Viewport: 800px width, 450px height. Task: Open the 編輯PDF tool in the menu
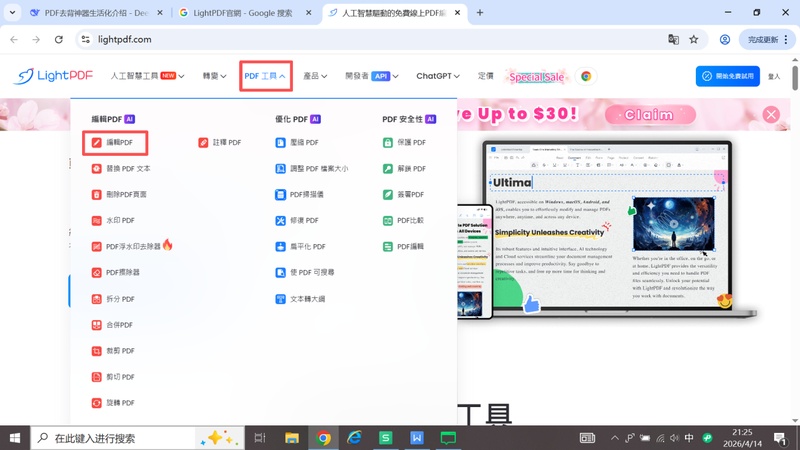click(112, 143)
